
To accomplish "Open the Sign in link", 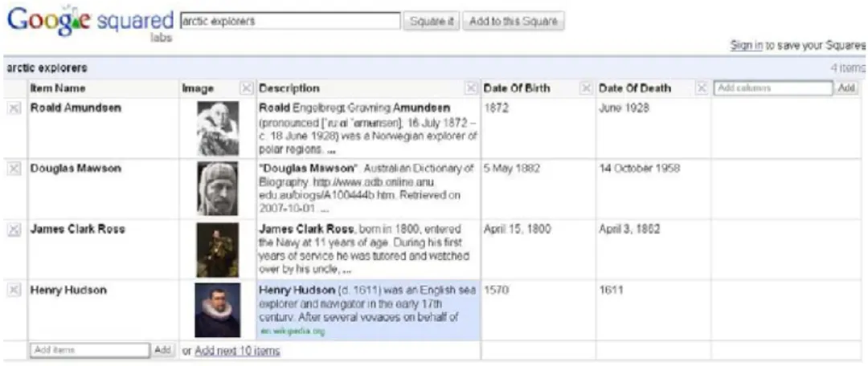I will (x=747, y=46).
